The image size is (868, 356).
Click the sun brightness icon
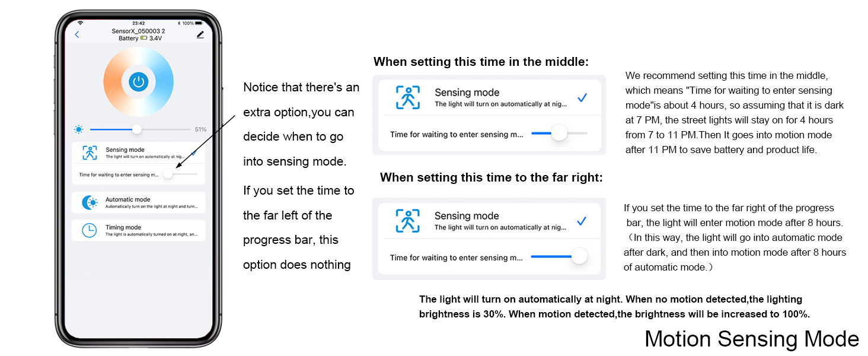(x=79, y=129)
